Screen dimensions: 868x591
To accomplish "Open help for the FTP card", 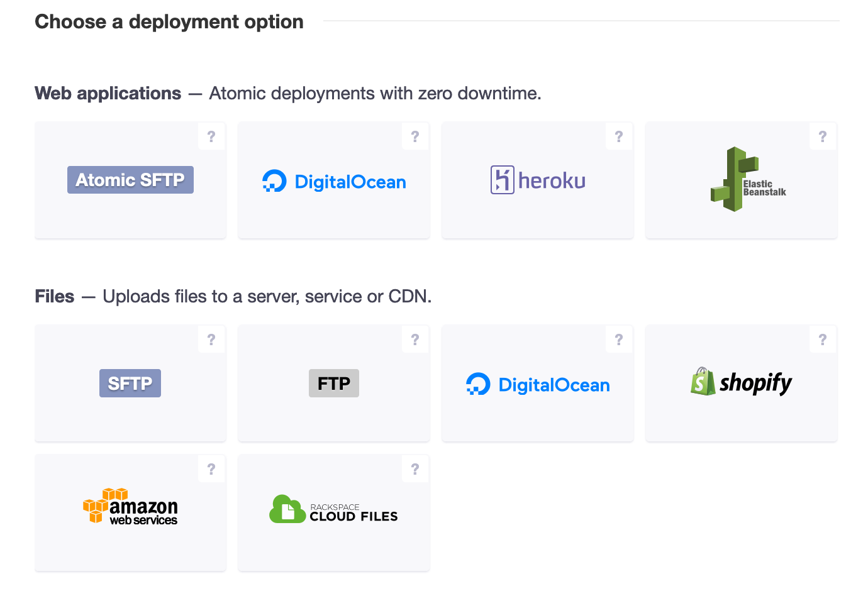I will pos(415,340).
